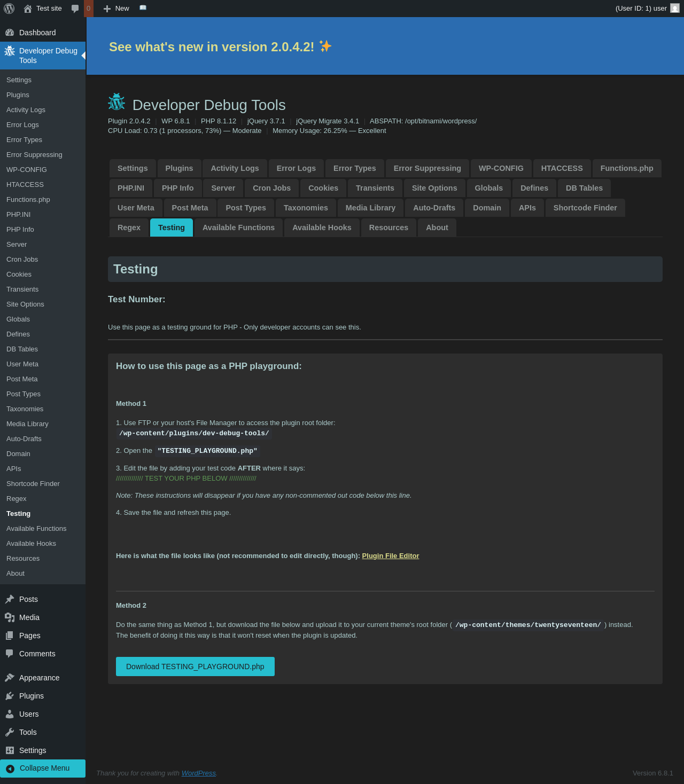The width and height of the screenshot is (684, 784).
Task: Click the Appearance paintbrush icon
Action: (10, 678)
